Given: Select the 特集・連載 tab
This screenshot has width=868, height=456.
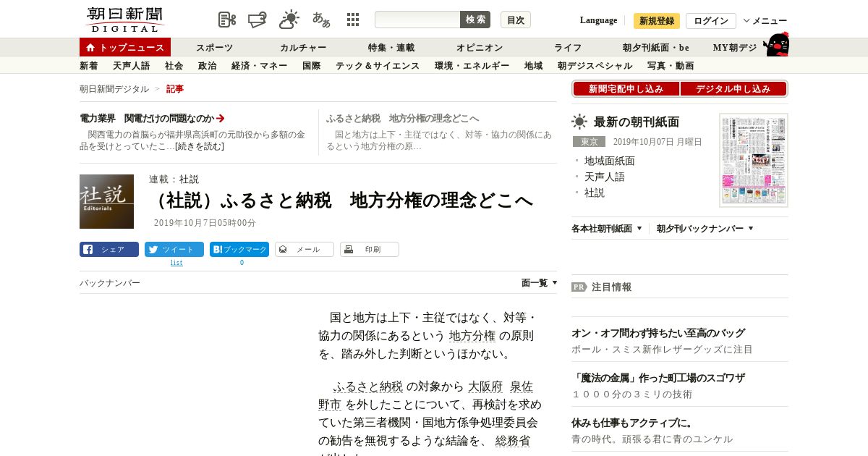Looking at the screenshot, I should coord(391,48).
